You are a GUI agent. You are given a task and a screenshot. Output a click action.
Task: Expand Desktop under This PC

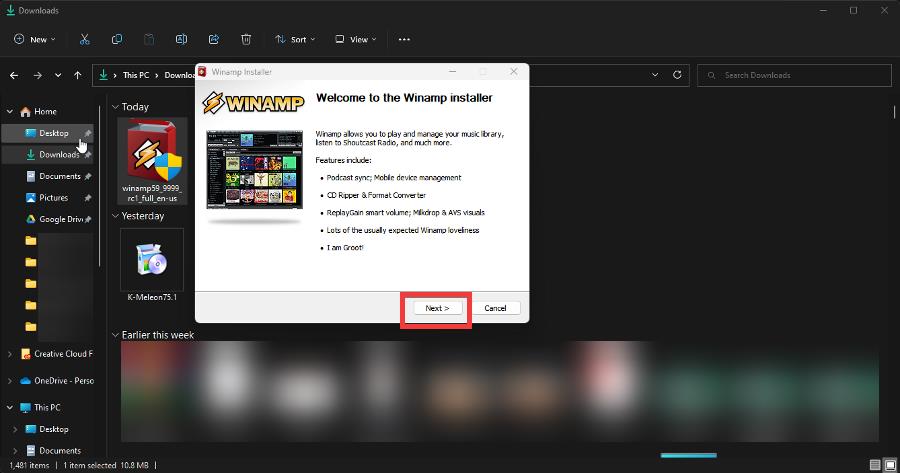[x=15, y=429]
